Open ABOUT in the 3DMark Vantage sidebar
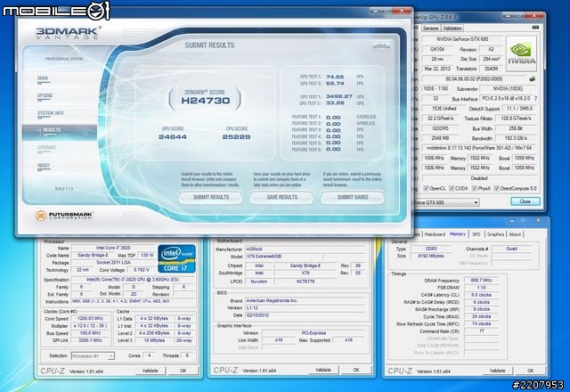The width and height of the screenshot is (570, 392). pos(44,167)
